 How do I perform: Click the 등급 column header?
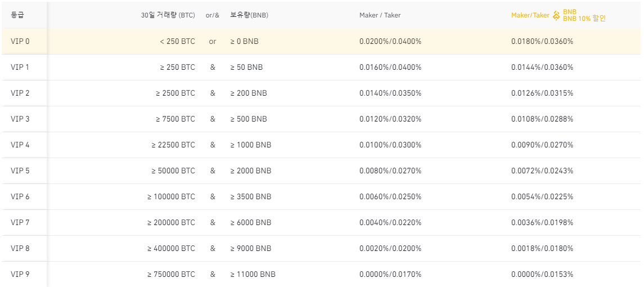coord(17,15)
